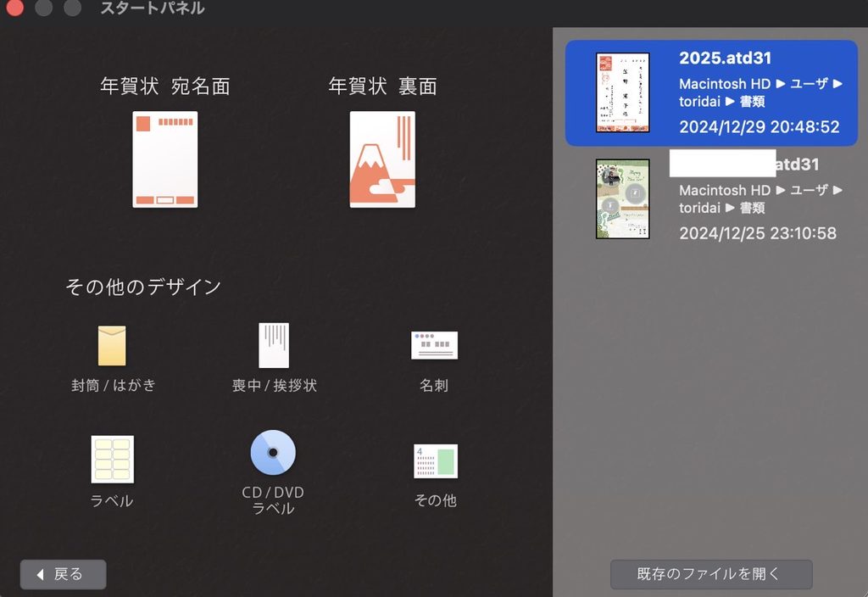This screenshot has width=868, height=597.
Task: Click the その他 caption under icon
Action: click(x=436, y=500)
